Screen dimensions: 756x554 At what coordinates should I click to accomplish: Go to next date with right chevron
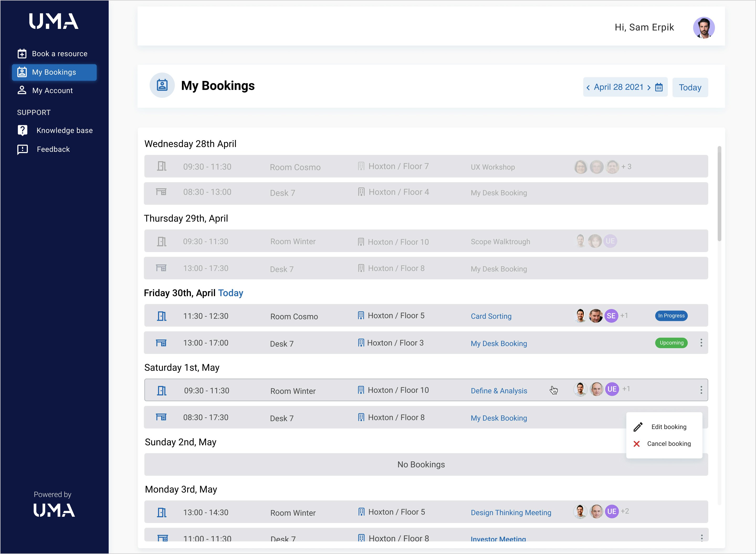[x=649, y=88]
